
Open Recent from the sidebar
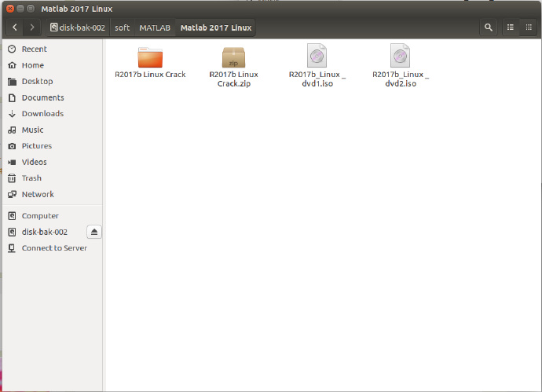(35, 49)
